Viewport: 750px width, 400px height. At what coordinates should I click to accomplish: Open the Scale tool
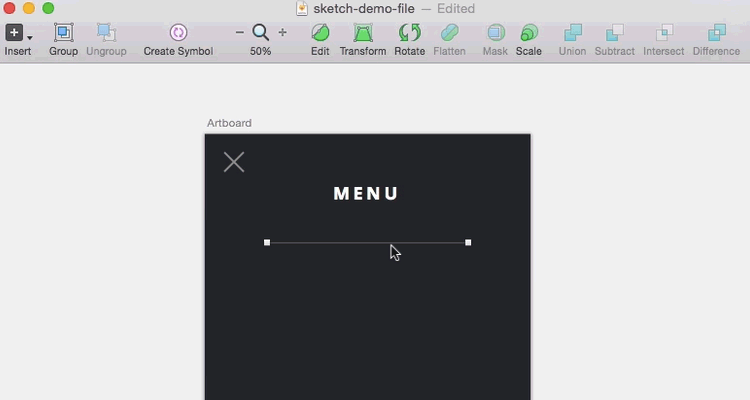tap(529, 34)
